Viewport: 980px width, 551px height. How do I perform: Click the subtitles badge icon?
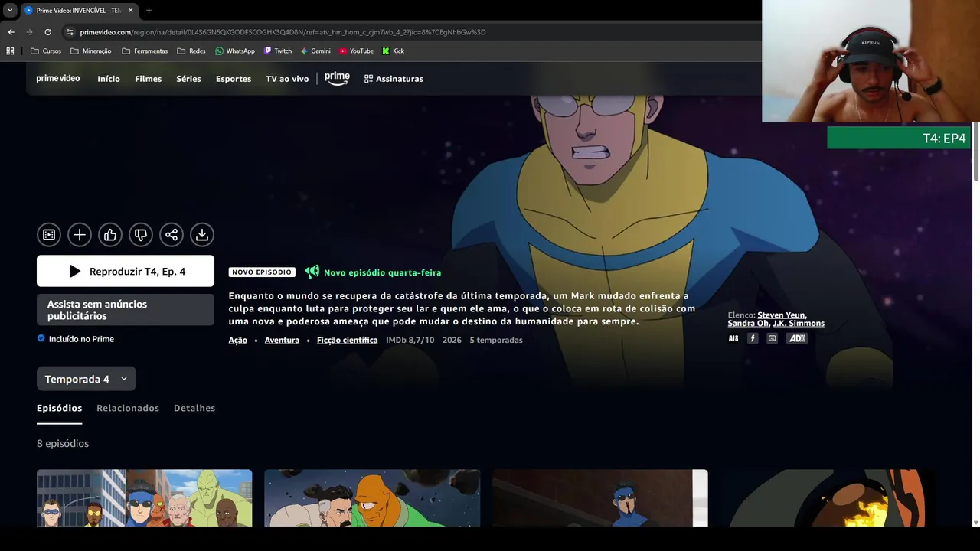[772, 338]
